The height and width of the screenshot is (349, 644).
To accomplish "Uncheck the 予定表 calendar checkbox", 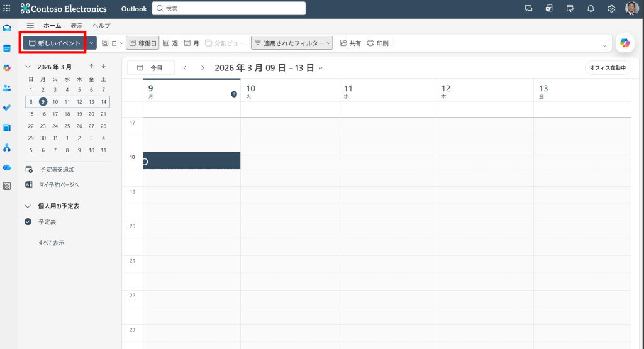I will (x=28, y=222).
